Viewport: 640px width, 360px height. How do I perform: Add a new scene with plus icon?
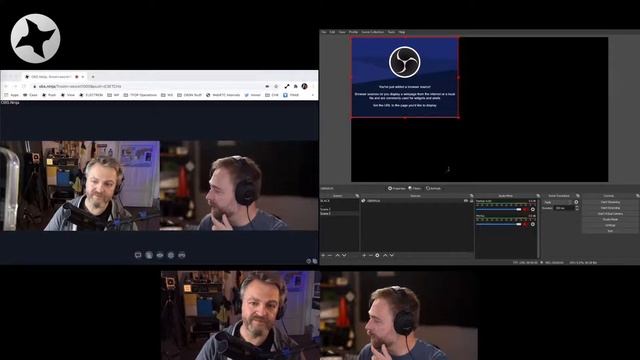click(323, 256)
